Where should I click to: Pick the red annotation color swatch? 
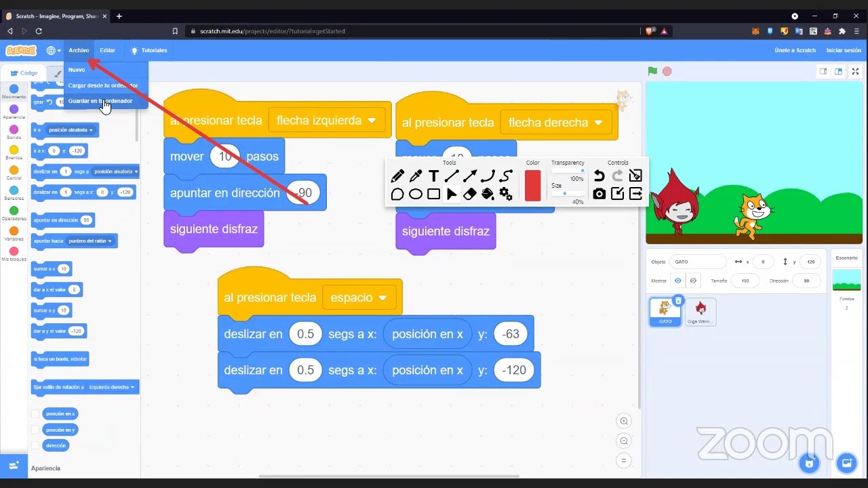(x=533, y=185)
